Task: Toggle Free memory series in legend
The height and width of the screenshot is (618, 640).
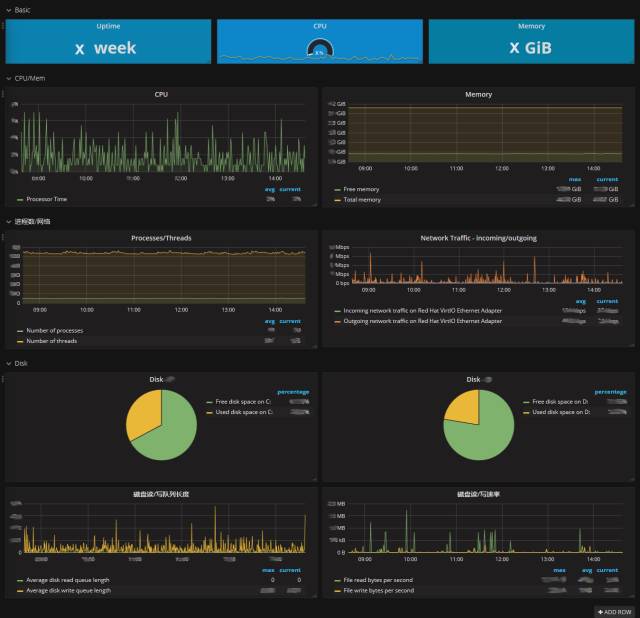Action: click(x=361, y=189)
